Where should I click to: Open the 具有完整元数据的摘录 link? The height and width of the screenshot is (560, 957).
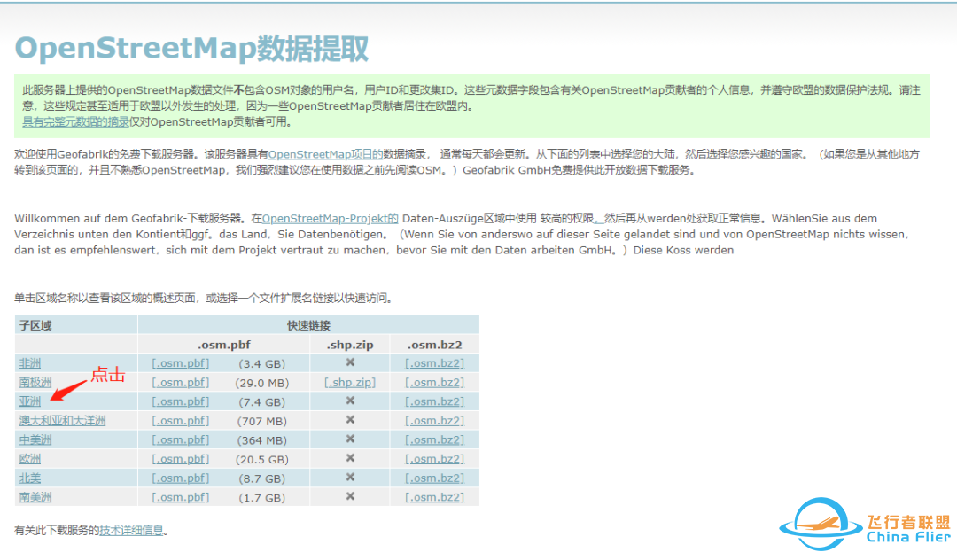pos(75,122)
